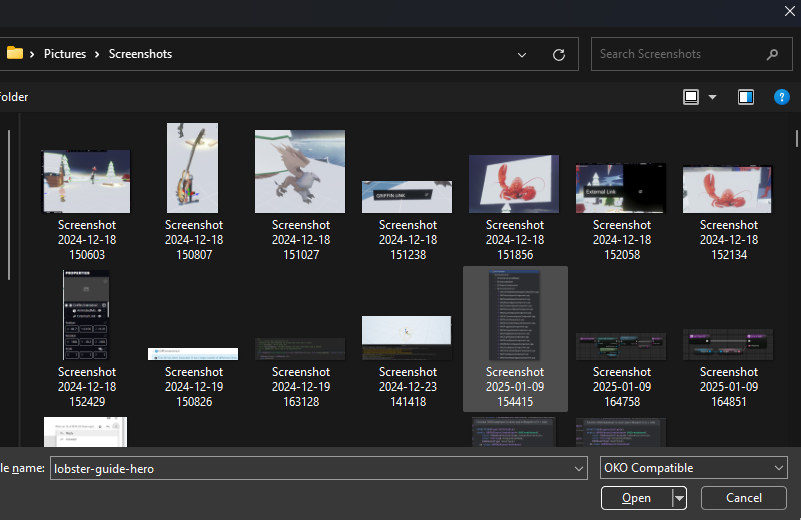Click the search magnifier icon
801x520 pixels.
pyautogui.click(x=772, y=54)
